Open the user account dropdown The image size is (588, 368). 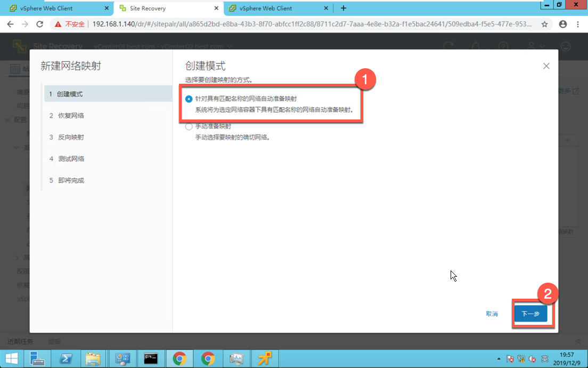[x=536, y=46]
